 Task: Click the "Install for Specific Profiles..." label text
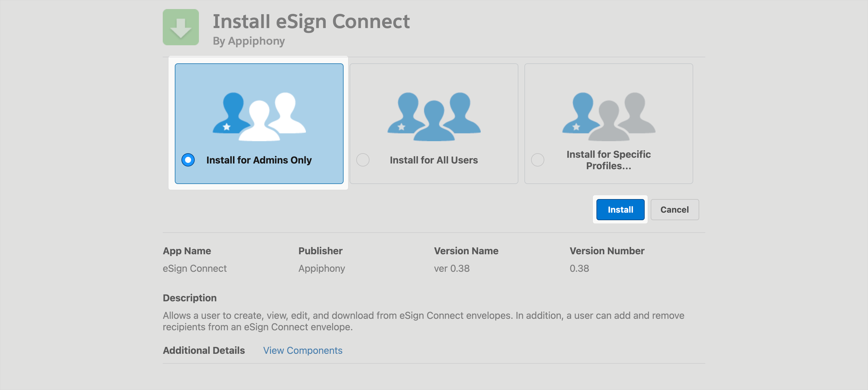click(609, 160)
